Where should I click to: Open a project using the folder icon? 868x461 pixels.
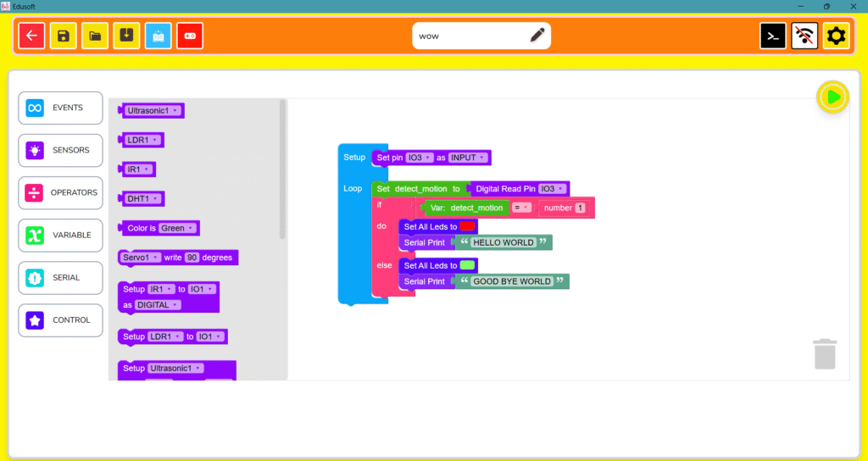(95, 36)
